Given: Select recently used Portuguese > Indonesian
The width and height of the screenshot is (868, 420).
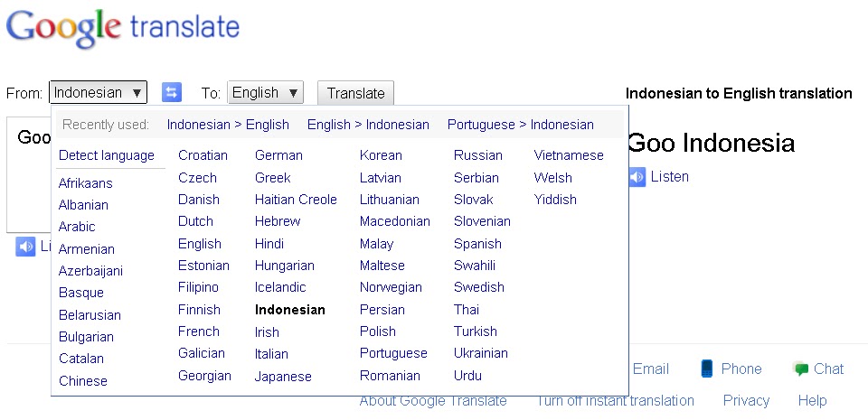Looking at the screenshot, I should coord(520,125).
